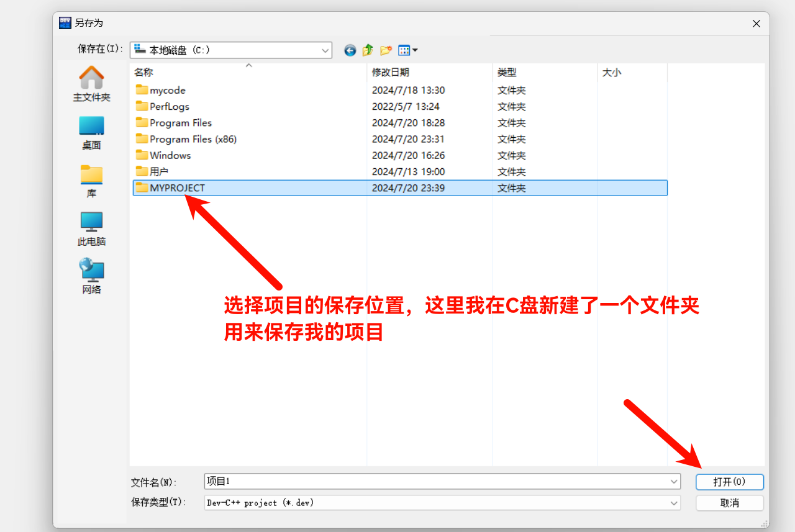The width and height of the screenshot is (795, 532).
Task: Click date 2024/7/20 23:39
Action: click(x=408, y=187)
